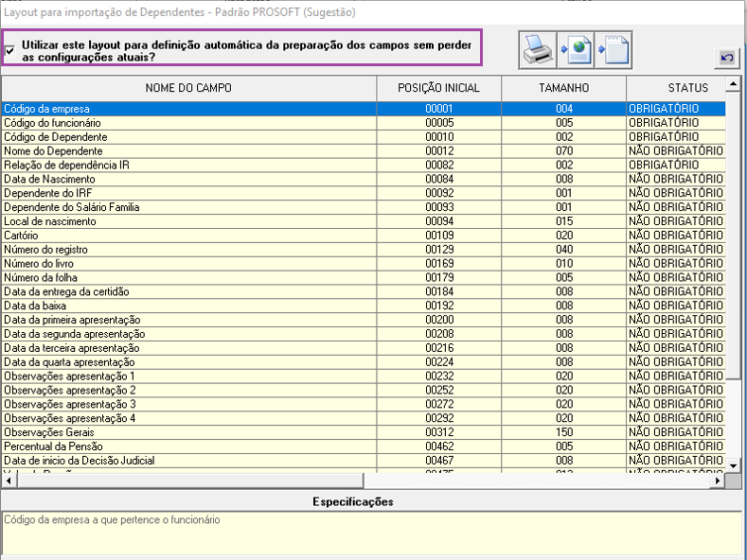This screenshot has height=560, width=747.
Task: Select row 'Código da empresa'
Action: (364, 109)
